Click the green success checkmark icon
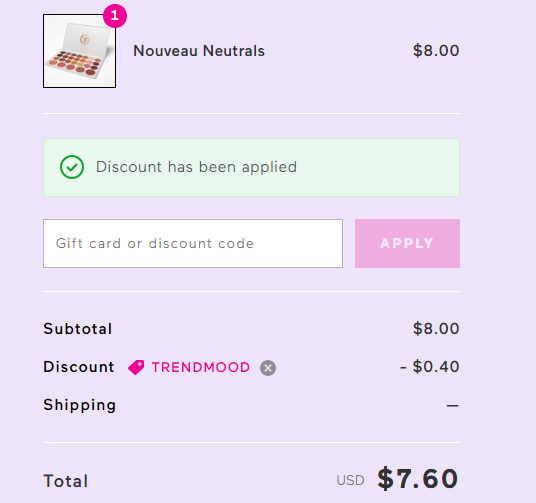Viewport: 536px width, 503px height. coord(72,167)
